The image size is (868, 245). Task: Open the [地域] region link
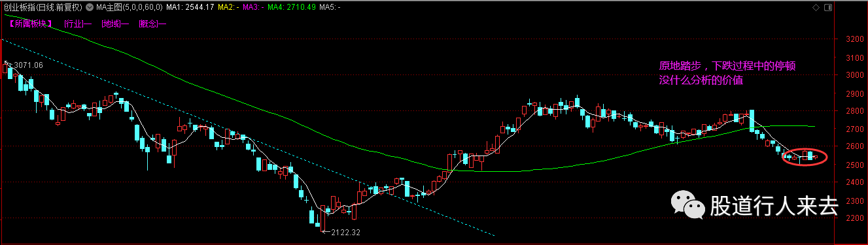(x=116, y=24)
